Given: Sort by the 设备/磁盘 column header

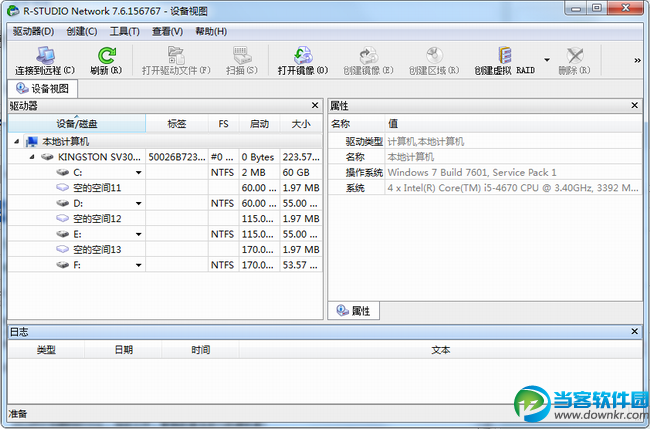Looking at the screenshot, I should point(77,124).
